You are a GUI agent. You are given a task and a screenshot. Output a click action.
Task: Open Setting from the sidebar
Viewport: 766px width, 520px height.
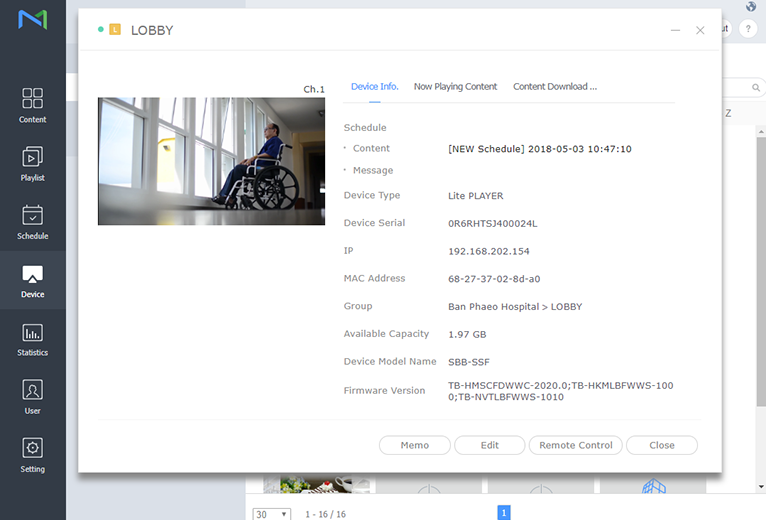(x=32, y=455)
